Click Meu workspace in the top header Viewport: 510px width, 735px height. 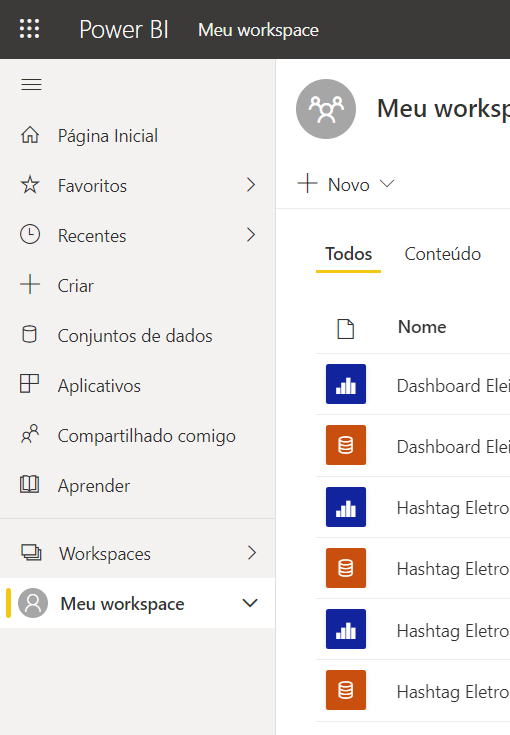(x=258, y=30)
